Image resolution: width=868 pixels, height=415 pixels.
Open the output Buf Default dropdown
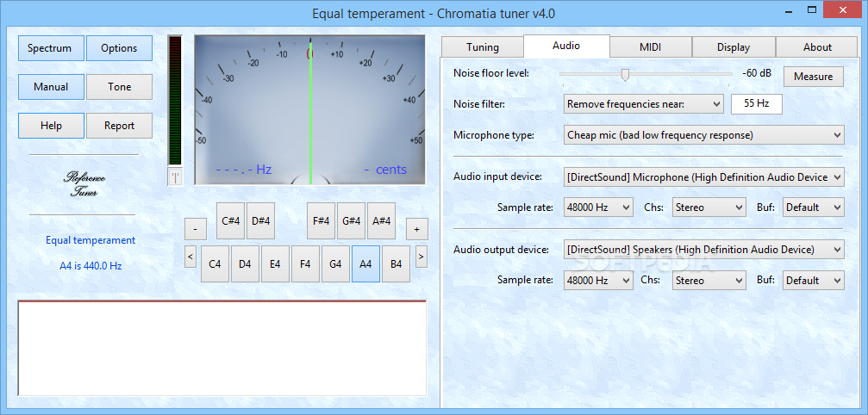814,280
